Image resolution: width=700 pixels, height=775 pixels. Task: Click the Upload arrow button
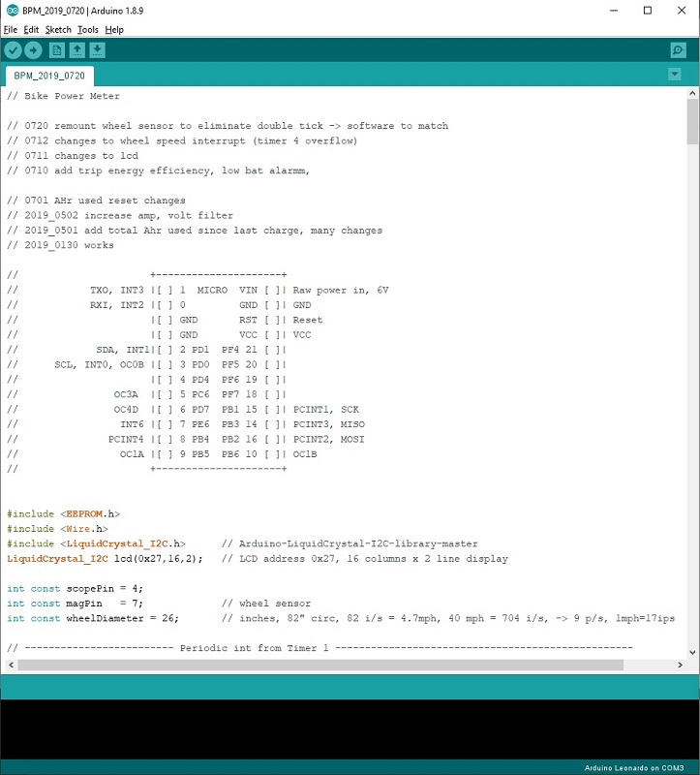[x=33, y=50]
